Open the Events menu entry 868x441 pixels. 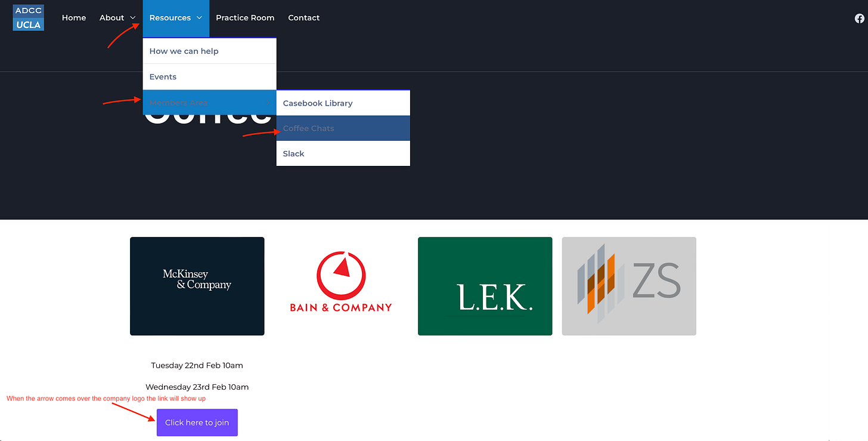pyautogui.click(x=209, y=77)
